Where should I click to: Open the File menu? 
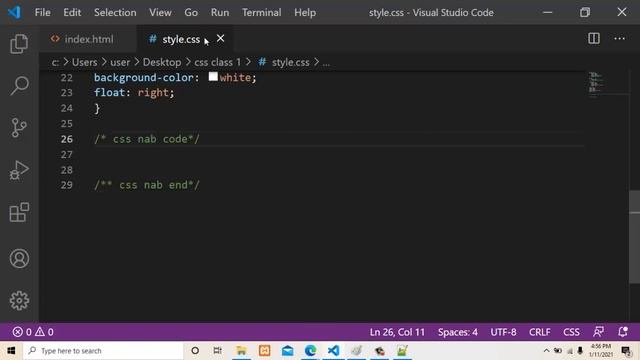(42, 13)
